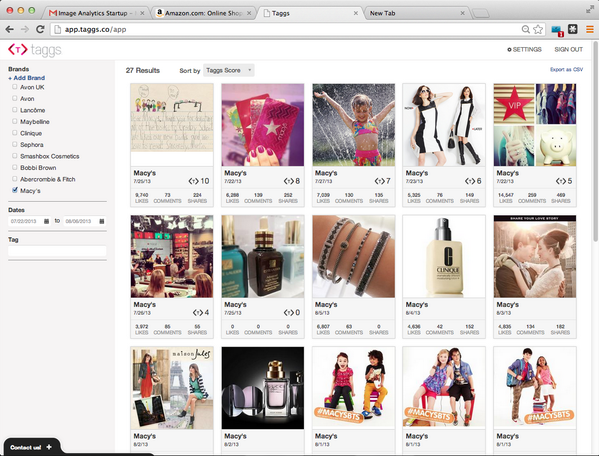Click the Taggs score icon showing 5
Screen dimensions: 599x456
click(561, 181)
